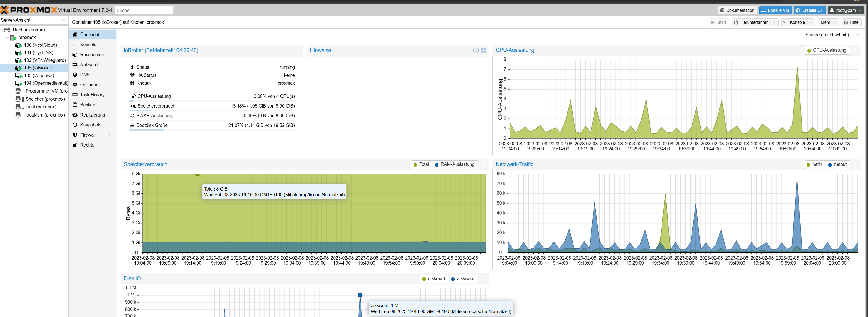
Task: Open the Snapshots tab
Action: point(93,125)
